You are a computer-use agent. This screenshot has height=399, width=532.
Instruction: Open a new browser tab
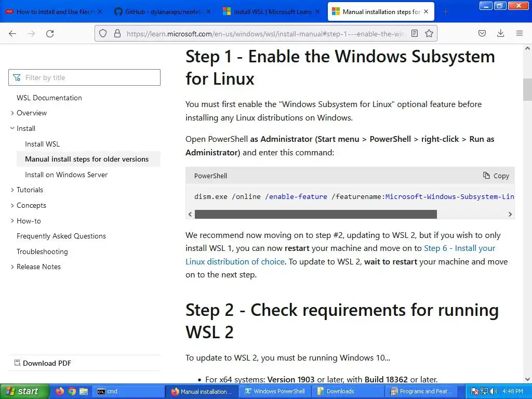point(445,12)
